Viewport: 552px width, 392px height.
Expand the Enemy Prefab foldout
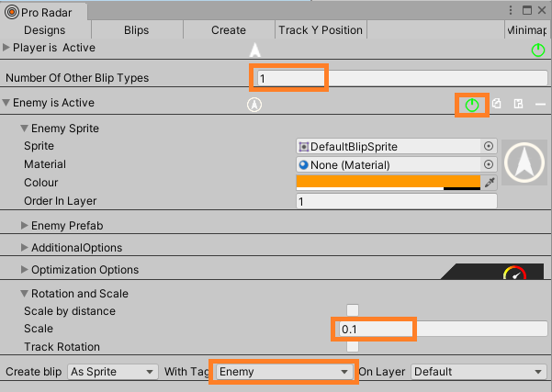point(24,226)
